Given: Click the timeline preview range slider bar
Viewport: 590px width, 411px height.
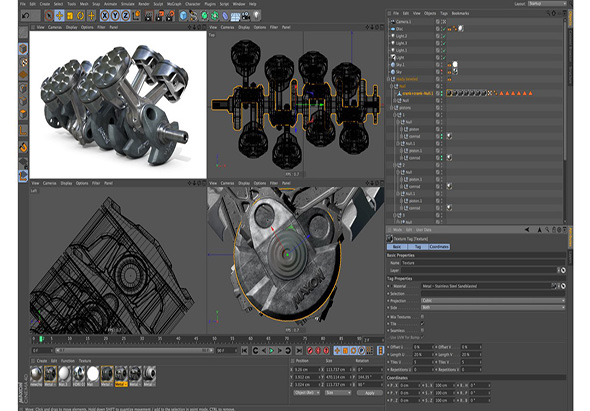Looking at the screenshot, I should tap(135, 350).
